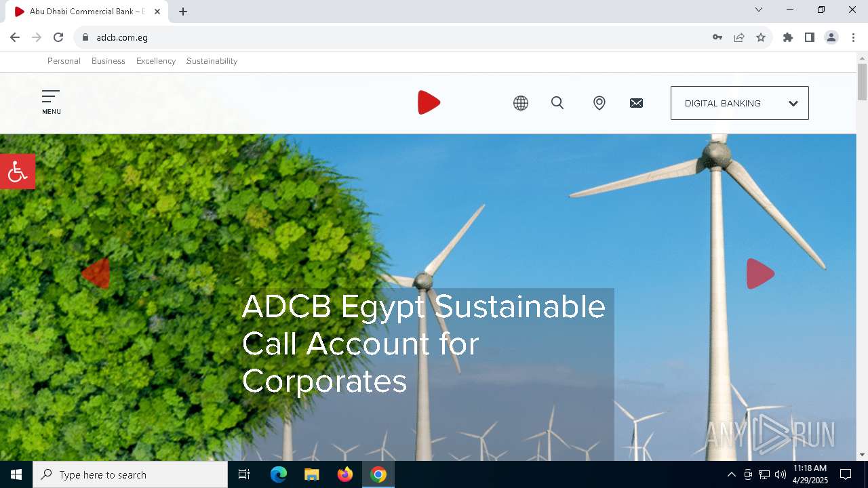Go back in Chrome
This screenshot has height=488, width=868.
coord(15,37)
